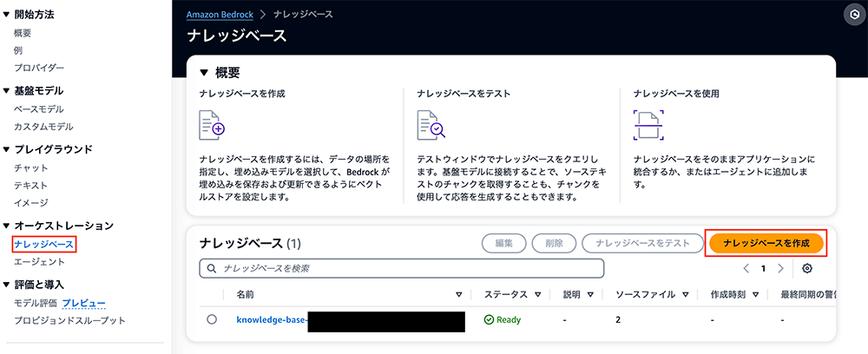Sort by ステータス column arrow
Screen dimensions: 868x354
538,294
